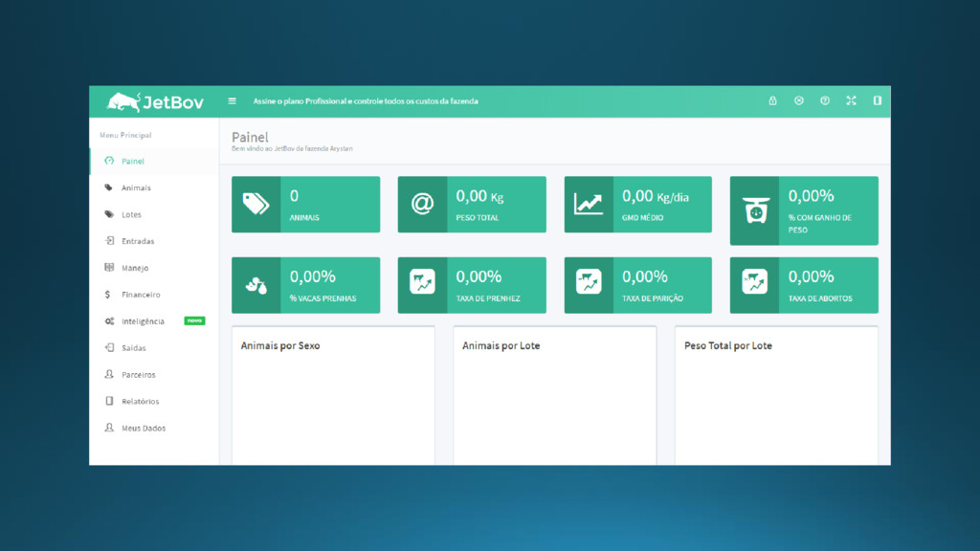This screenshot has height=551, width=980.
Task: Click the Painel dashboard icon in sidebar
Action: click(109, 161)
